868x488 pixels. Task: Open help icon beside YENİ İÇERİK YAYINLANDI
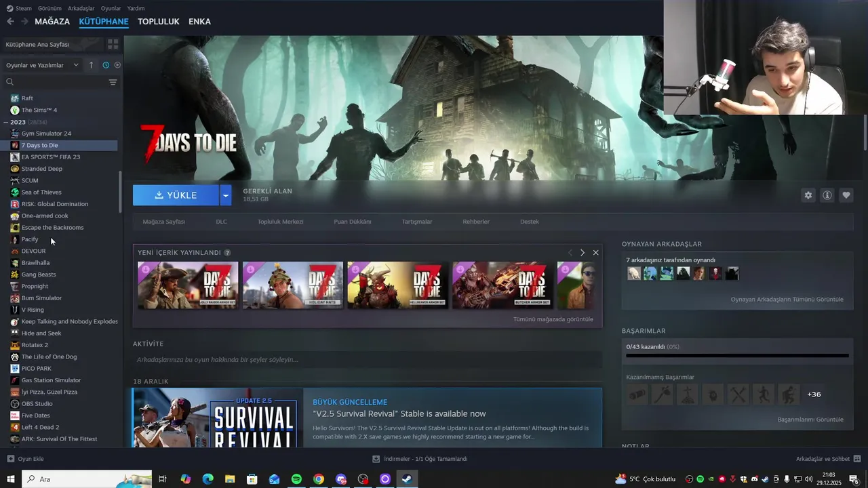point(227,253)
